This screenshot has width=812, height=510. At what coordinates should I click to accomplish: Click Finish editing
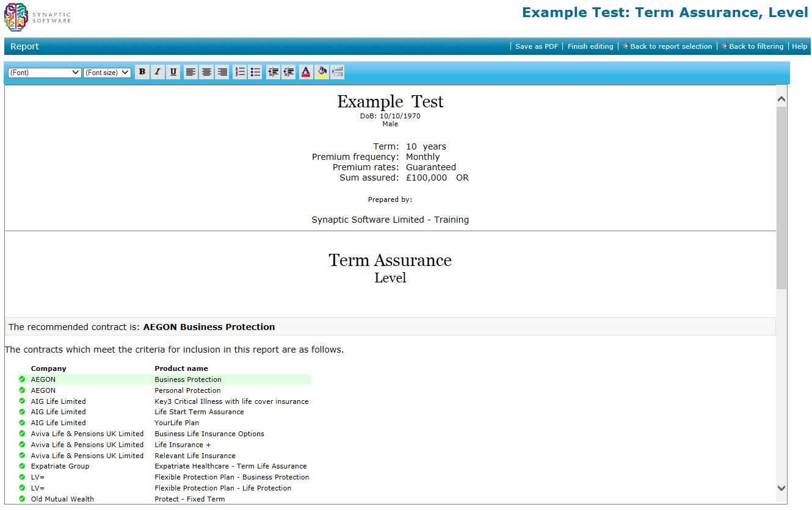click(590, 46)
